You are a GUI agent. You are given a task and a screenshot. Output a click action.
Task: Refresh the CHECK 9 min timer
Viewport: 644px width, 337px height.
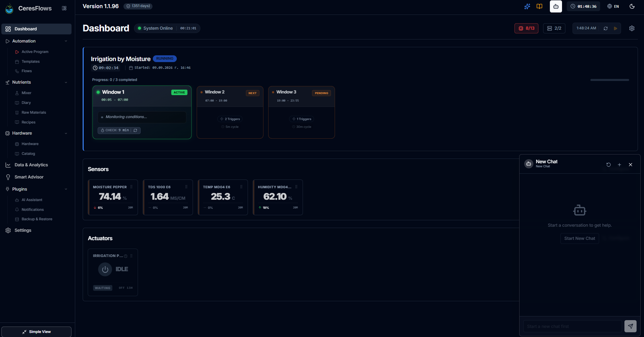coord(135,131)
